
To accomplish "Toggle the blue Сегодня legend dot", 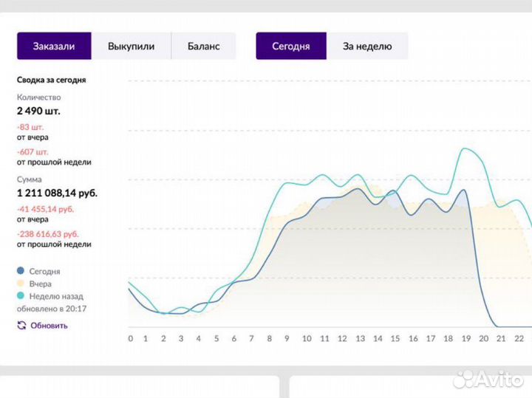I will click(x=21, y=271).
